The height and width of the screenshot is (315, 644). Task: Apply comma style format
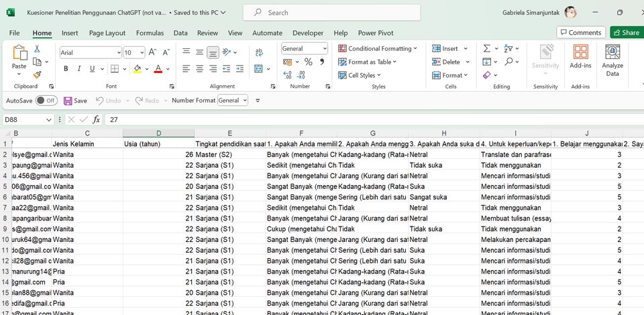pyautogui.click(x=321, y=62)
